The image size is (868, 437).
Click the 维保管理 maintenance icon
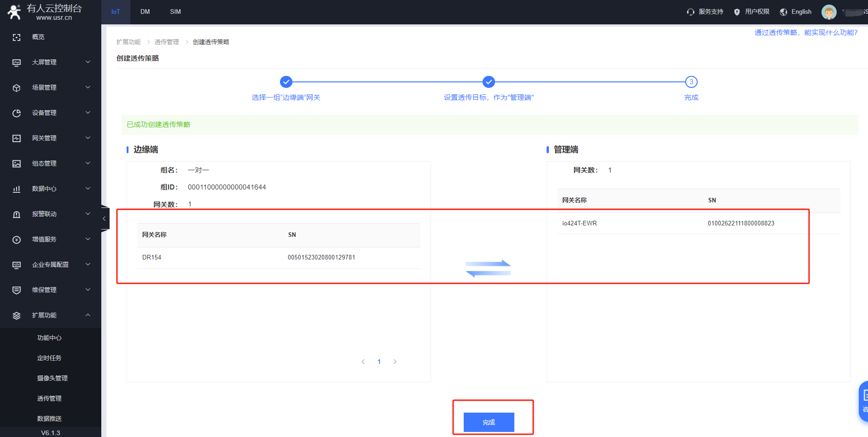click(17, 290)
